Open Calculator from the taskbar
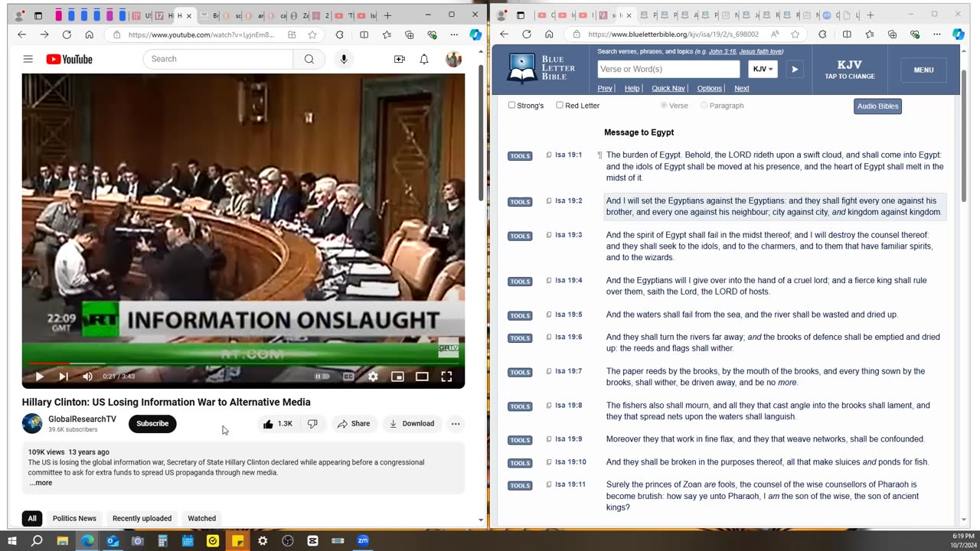The image size is (980, 551). coord(162,541)
